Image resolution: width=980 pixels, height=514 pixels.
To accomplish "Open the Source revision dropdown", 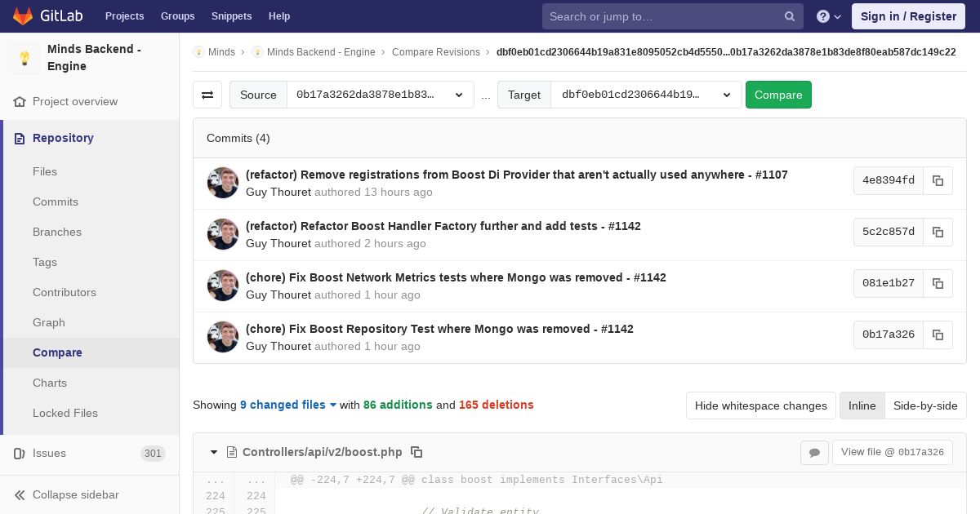I will pos(380,95).
